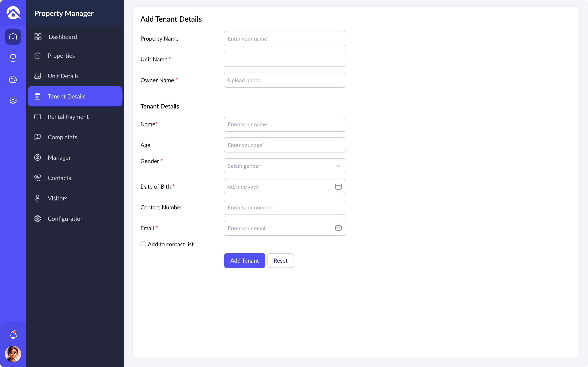Open the wallet icon in left rail

coord(13,79)
